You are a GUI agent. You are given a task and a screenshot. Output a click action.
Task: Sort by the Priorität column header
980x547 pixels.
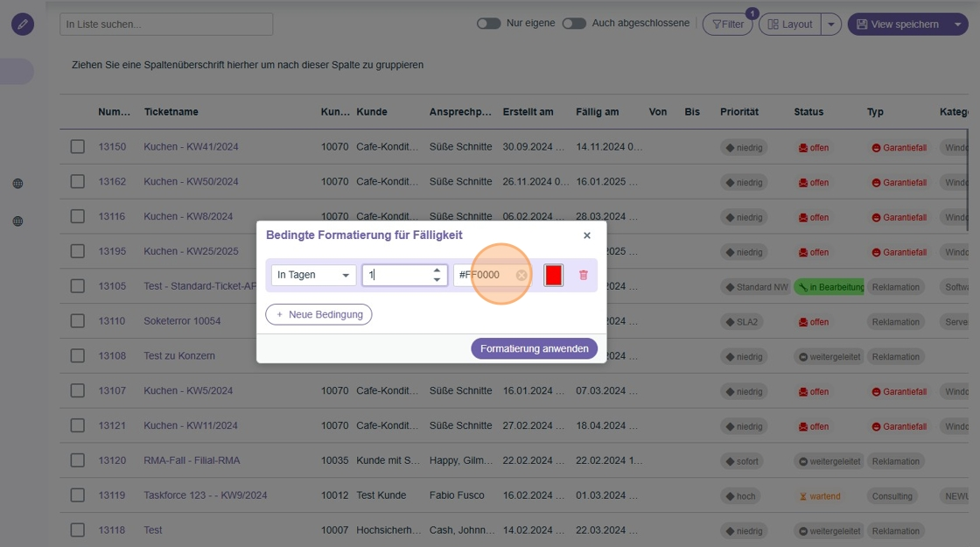point(739,112)
